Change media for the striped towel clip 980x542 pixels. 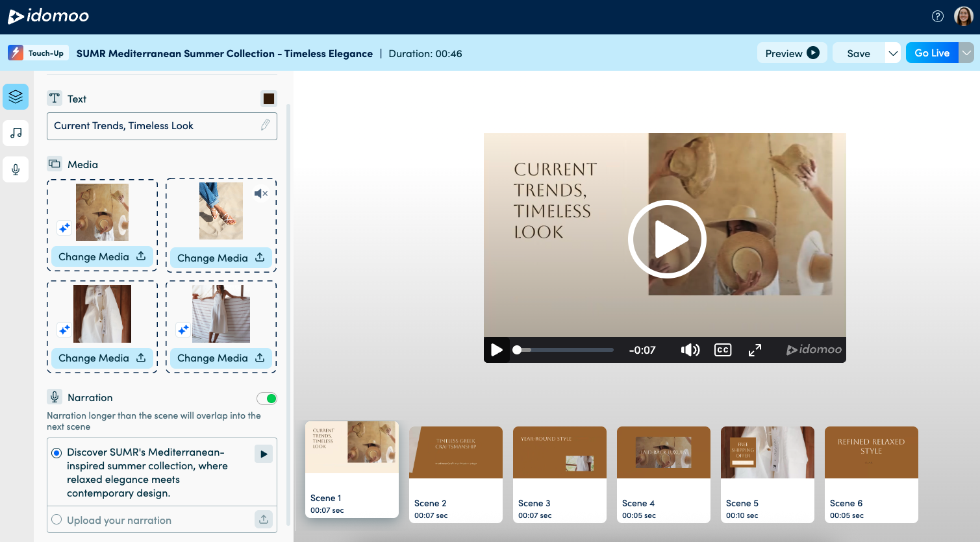221,358
